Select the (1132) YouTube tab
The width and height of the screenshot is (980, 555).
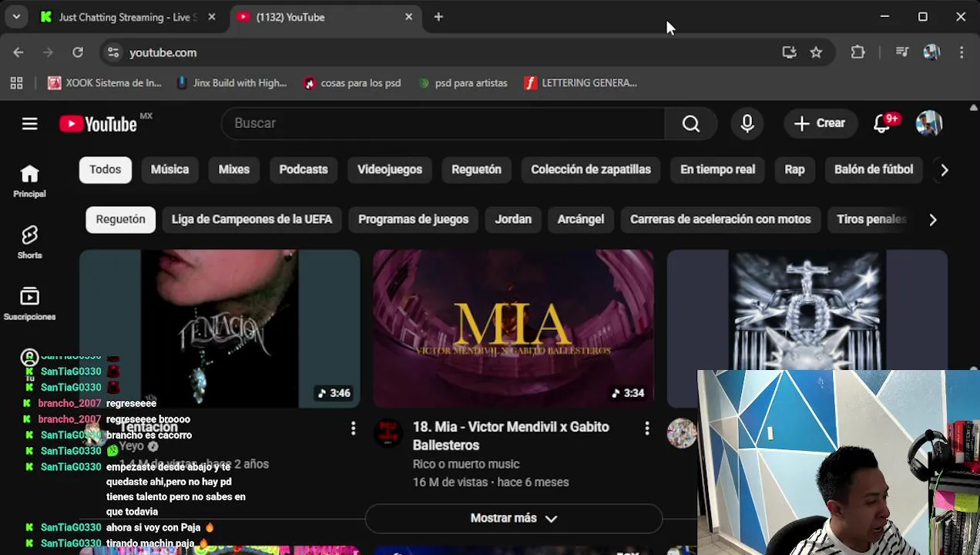click(324, 17)
